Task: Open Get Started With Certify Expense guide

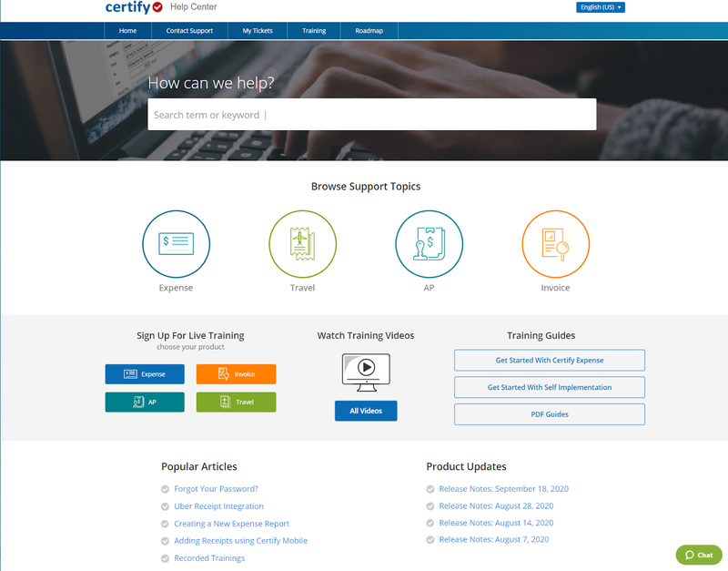Action: click(550, 360)
